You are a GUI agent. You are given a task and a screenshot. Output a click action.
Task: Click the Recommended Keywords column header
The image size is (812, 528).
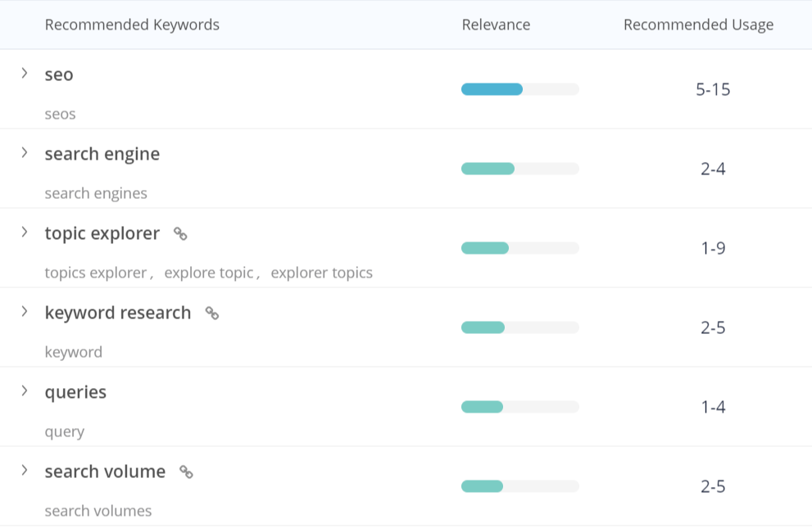coord(132,25)
